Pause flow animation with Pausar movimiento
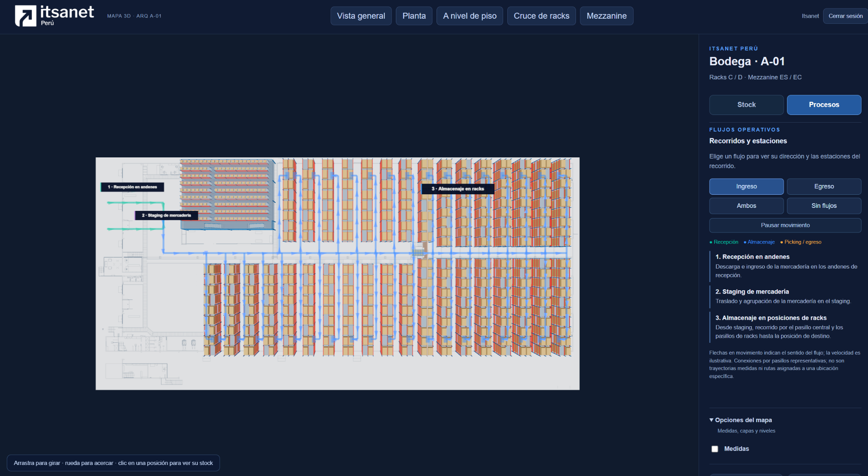Screen dimensions: 868x476 point(785,225)
